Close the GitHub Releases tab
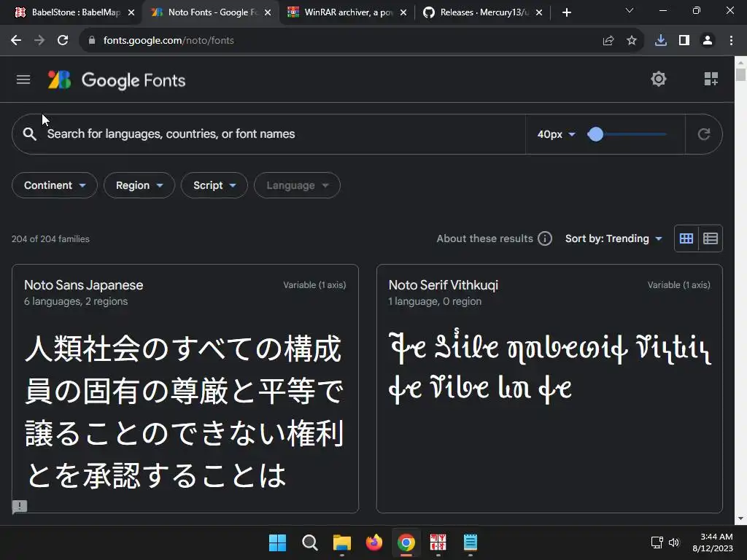 [x=539, y=12]
